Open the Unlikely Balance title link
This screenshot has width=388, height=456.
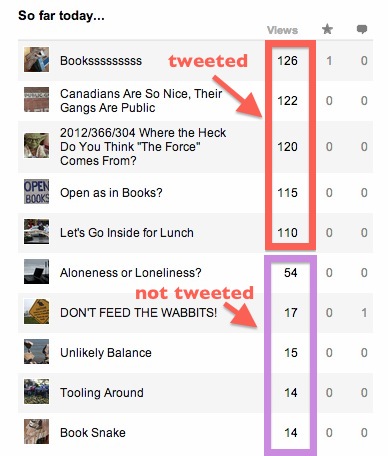(x=106, y=353)
